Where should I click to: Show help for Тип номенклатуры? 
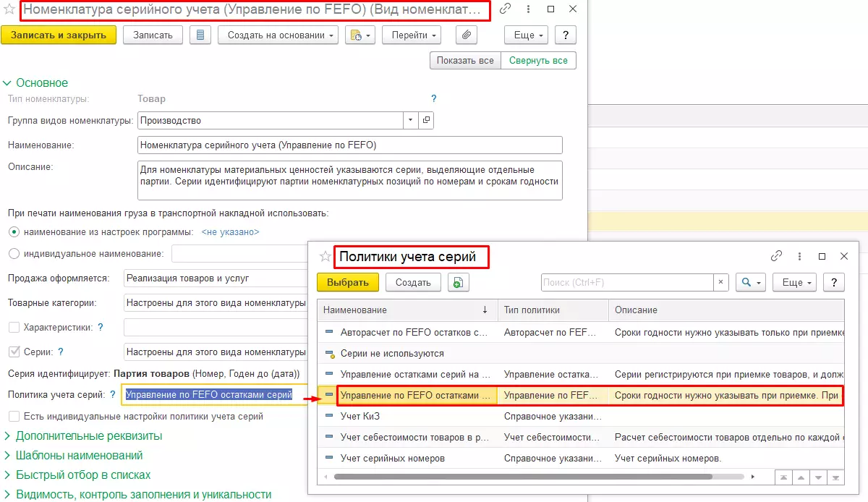coord(434,98)
